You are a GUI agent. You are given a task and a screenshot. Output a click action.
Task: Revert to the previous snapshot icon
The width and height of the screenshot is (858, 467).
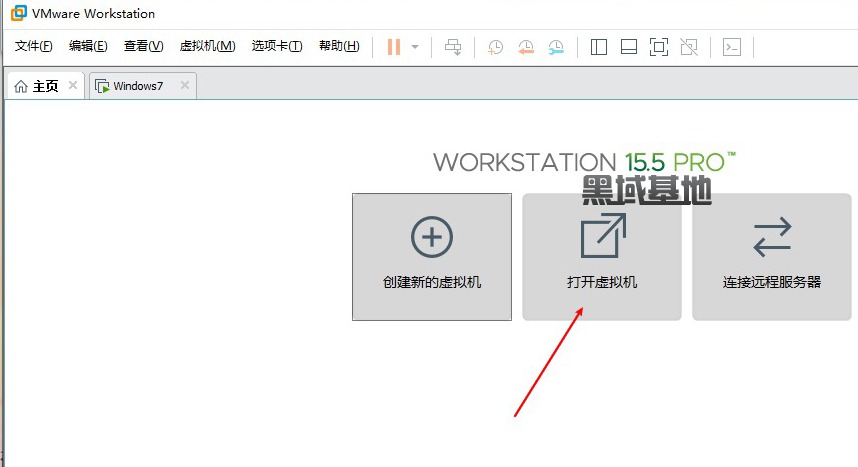(x=526, y=47)
